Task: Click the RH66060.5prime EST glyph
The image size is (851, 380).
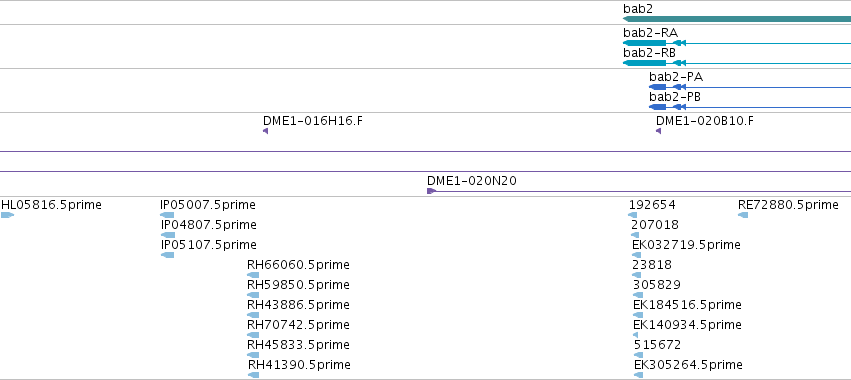Action: coord(253,275)
